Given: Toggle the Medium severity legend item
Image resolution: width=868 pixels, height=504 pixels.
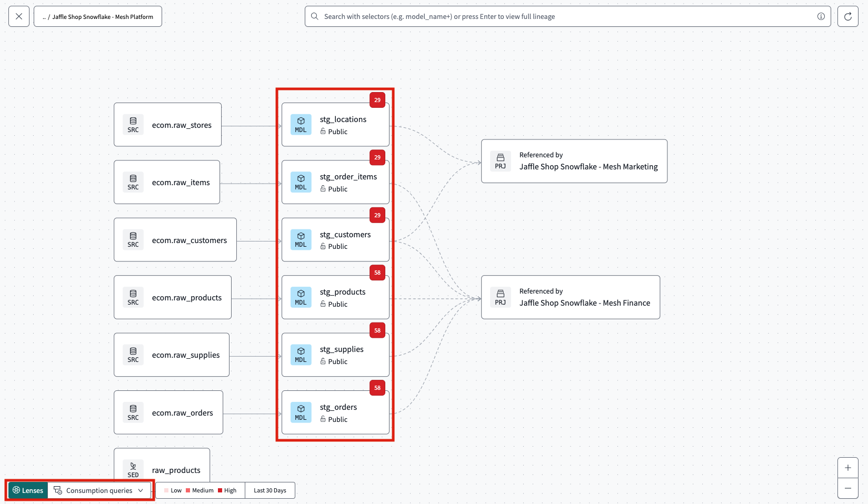Looking at the screenshot, I should click(x=199, y=490).
